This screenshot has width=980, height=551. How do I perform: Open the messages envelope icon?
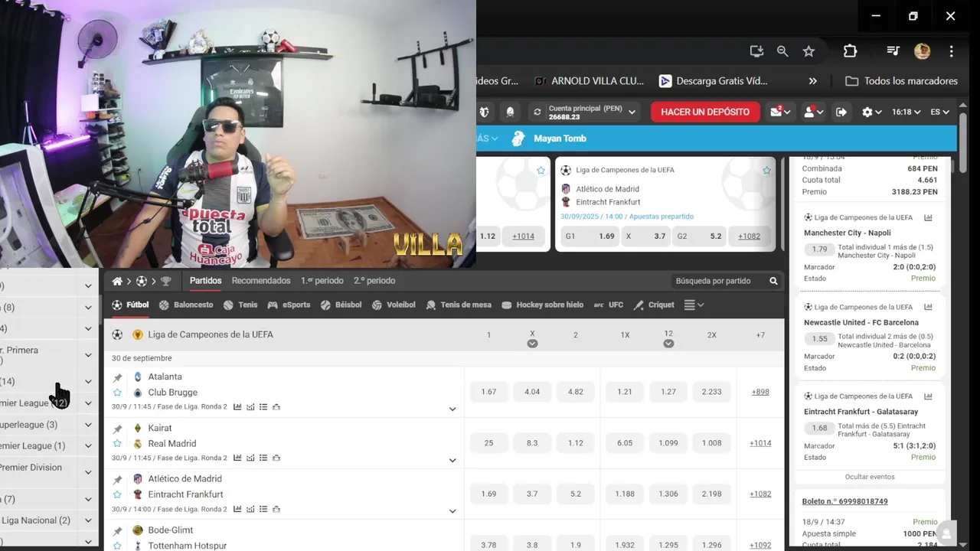pyautogui.click(x=776, y=112)
